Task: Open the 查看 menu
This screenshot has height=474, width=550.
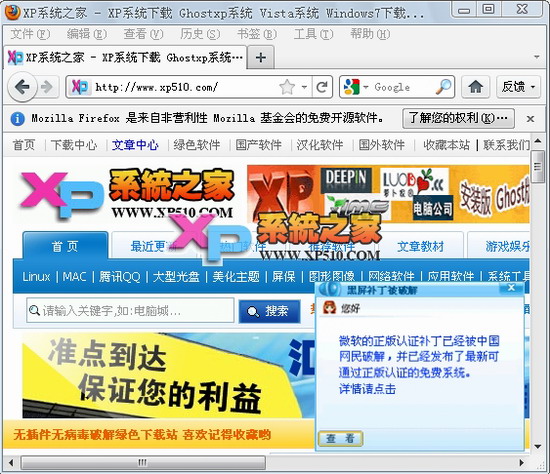Action: [x=143, y=34]
